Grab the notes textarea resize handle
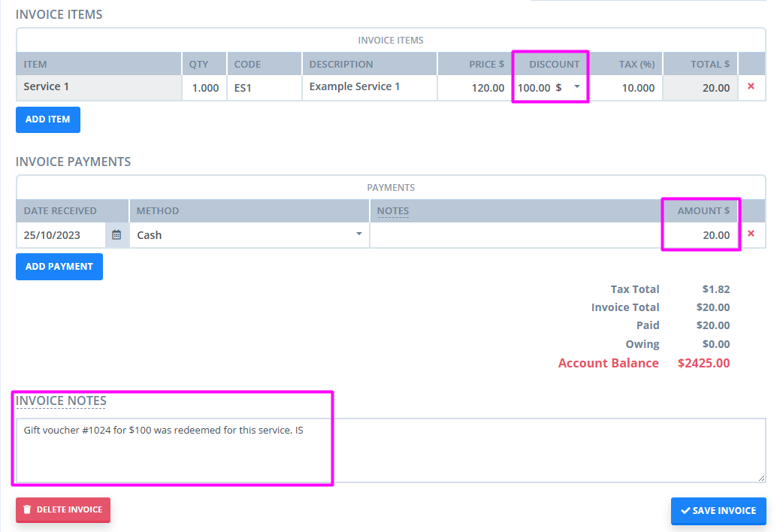This screenshot has width=780, height=532. [x=761, y=478]
